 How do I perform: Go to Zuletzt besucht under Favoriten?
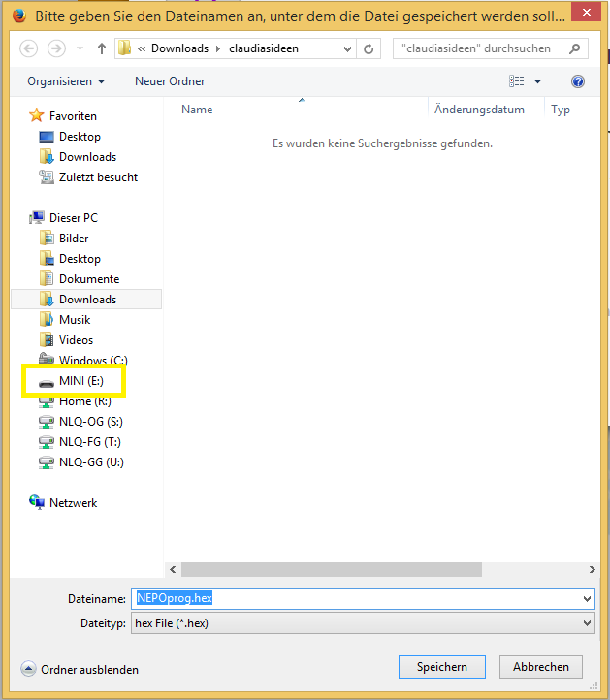click(97, 177)
